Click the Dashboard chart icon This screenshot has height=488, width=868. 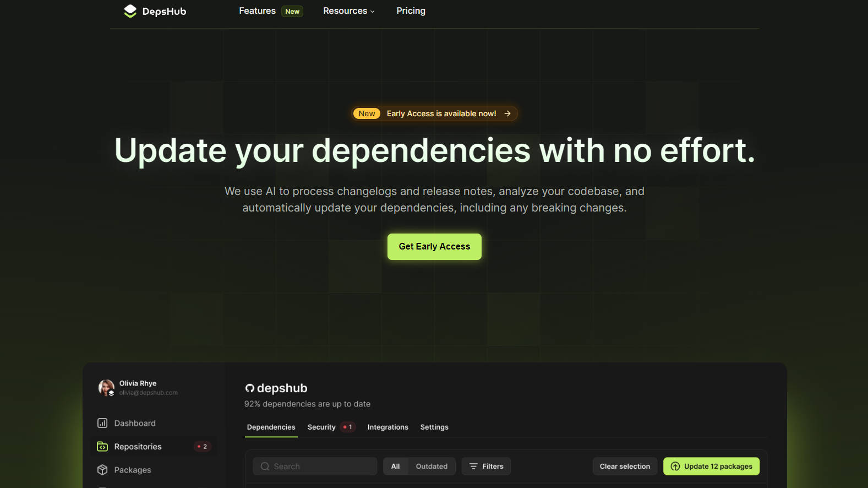[102, 423]
